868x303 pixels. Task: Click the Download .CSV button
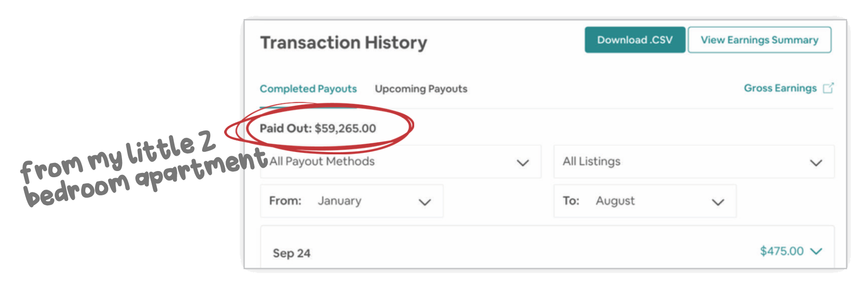point(634,40)
